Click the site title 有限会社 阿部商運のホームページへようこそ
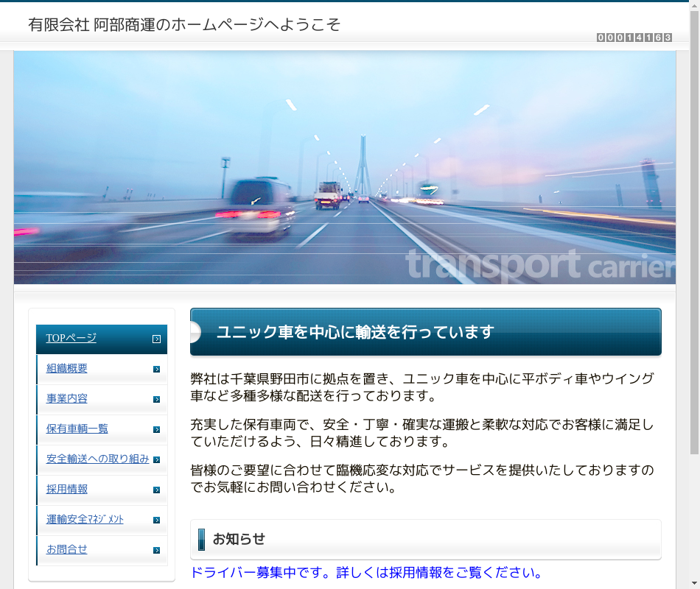The width and height of the screenshot is (700, 589). tap(184, 24)
